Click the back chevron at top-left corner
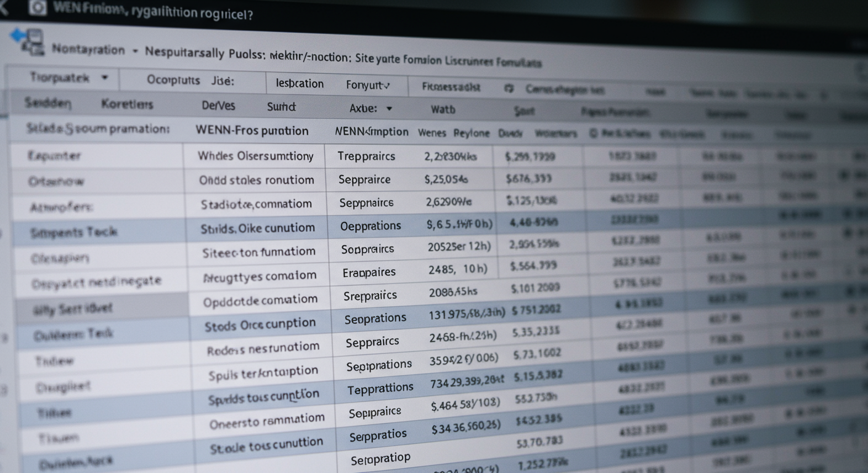 [3, 8]
